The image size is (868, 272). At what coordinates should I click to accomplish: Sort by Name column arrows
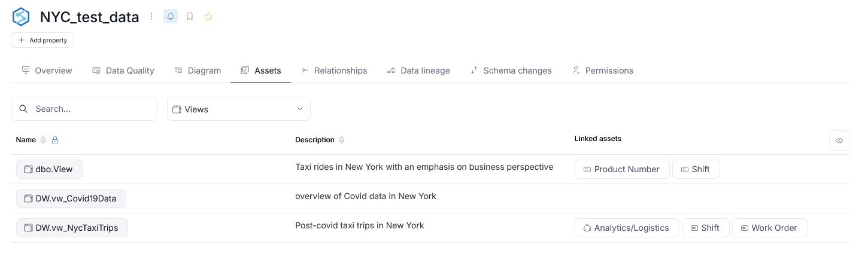point(43,140)
